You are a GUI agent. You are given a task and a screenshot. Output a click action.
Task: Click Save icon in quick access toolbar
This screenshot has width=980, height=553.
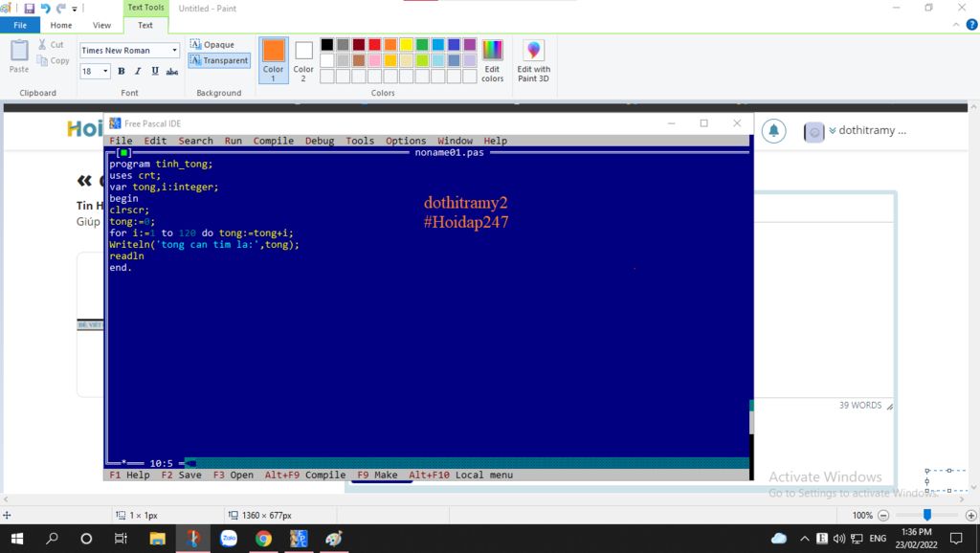coord(29,8)
